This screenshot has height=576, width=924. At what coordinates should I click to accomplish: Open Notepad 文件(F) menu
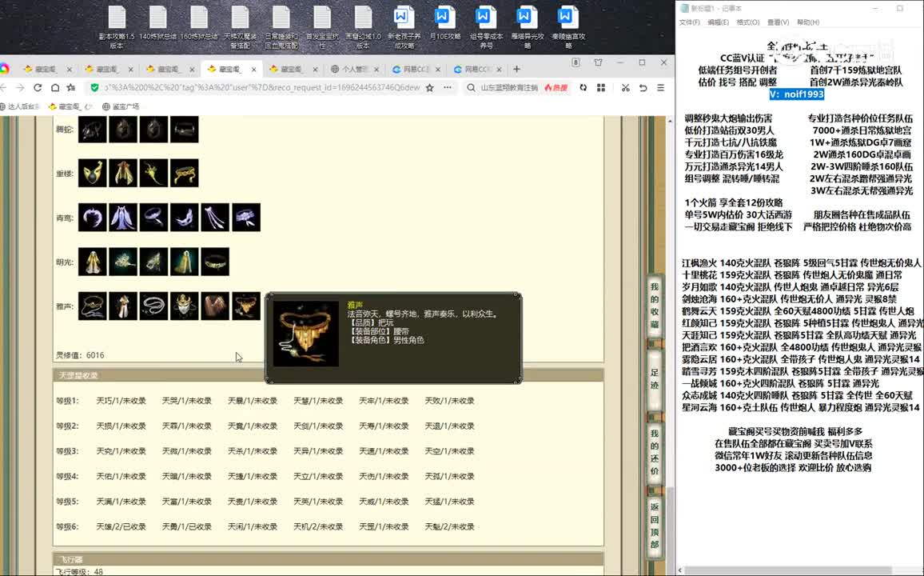coord(690,22)
